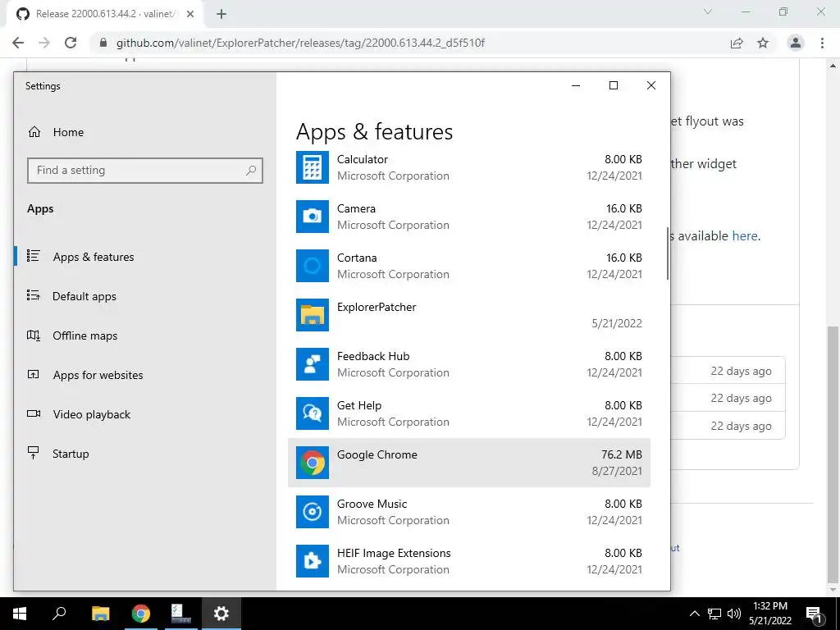Share this page from Chrome address bar

tap(737, 43)
